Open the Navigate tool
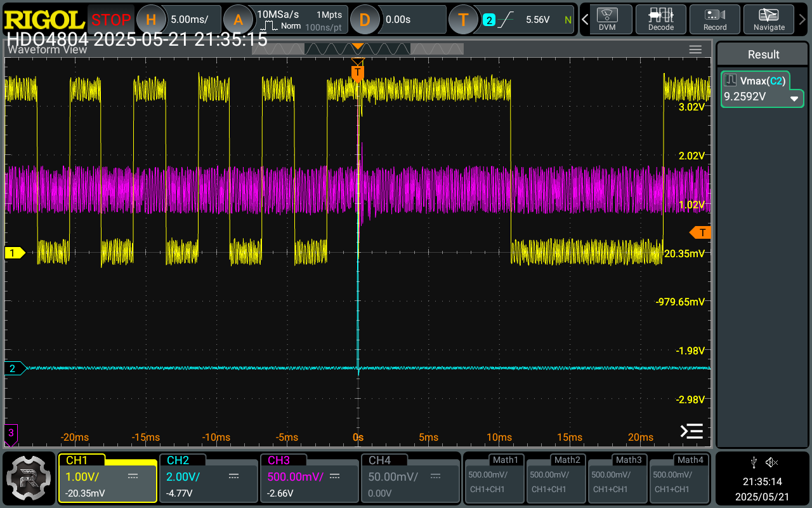Screen dimensions: 812x508 (769, 19)
